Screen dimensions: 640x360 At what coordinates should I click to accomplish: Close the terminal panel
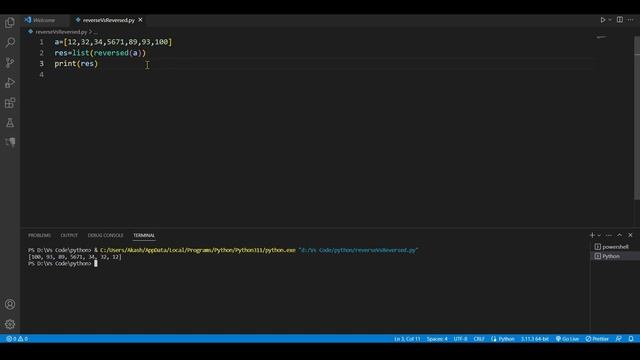pos(630,235)
